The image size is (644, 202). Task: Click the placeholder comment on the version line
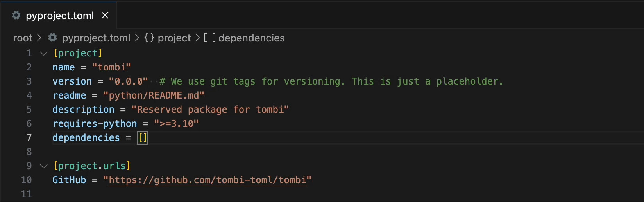tap(331, 81)
